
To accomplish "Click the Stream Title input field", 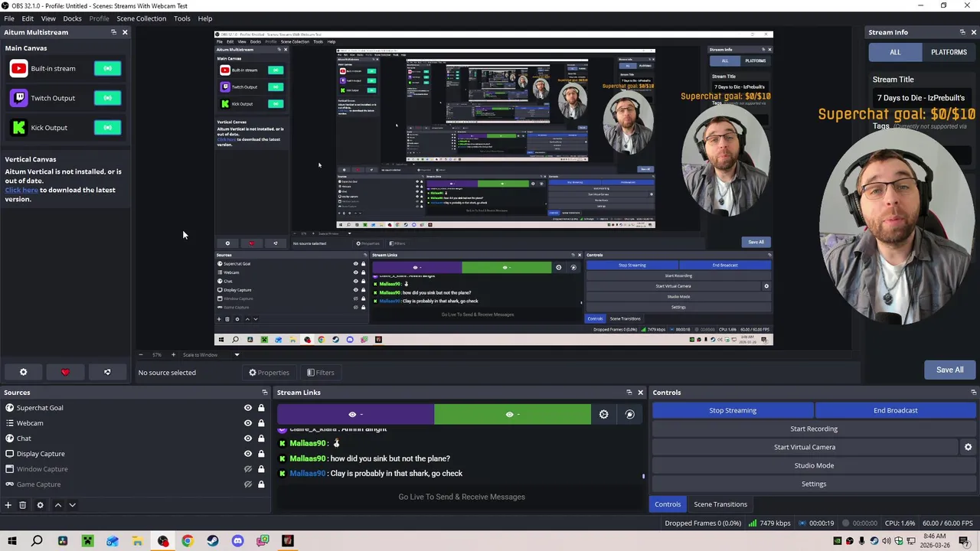I will [923, 98].
